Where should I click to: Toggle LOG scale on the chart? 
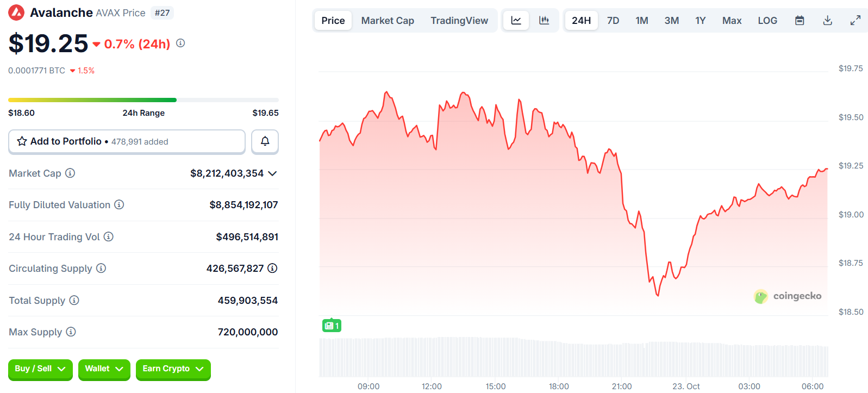point(767,21)
